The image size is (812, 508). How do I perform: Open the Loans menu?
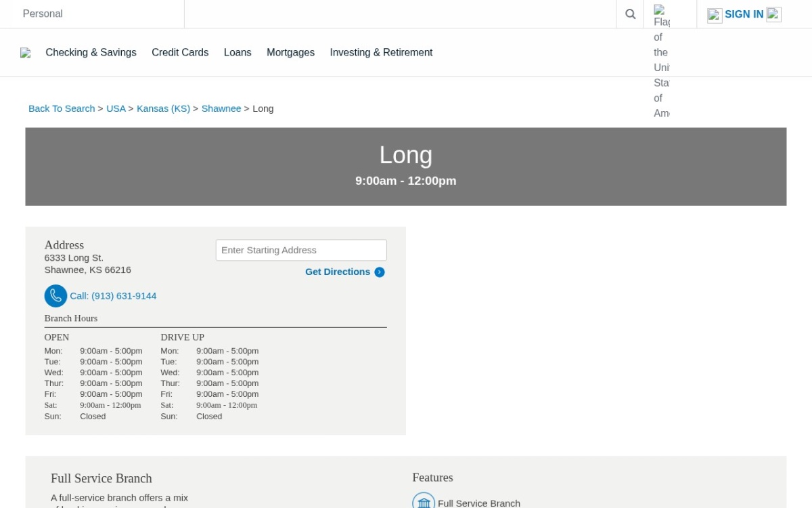click(x=238, y=52)
